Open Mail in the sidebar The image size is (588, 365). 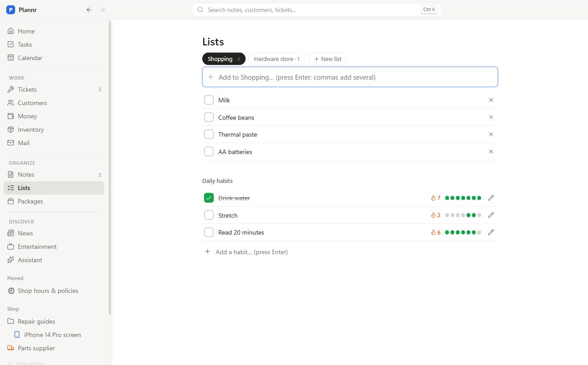click(x=54, y=143)
